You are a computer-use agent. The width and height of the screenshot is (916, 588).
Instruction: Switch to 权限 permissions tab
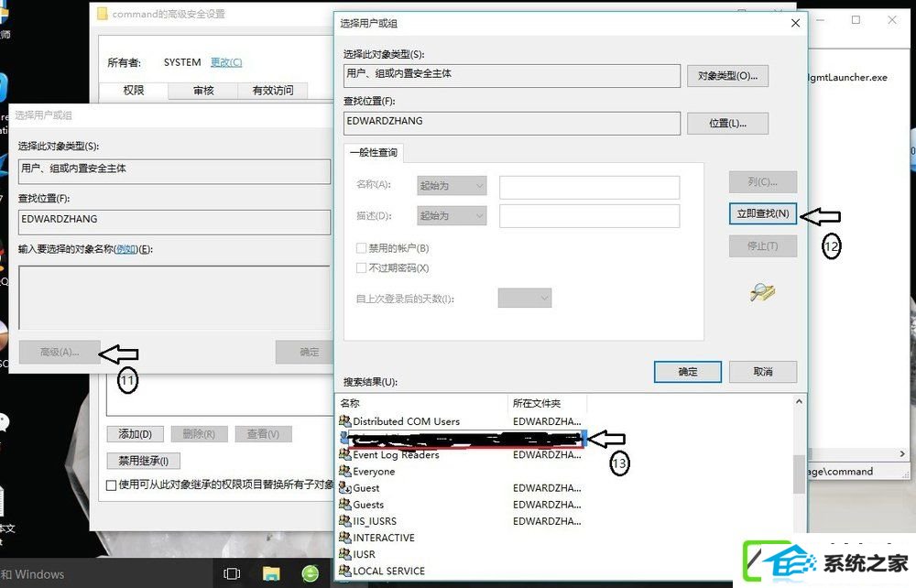pyautogui.click(x=134, y=91)
